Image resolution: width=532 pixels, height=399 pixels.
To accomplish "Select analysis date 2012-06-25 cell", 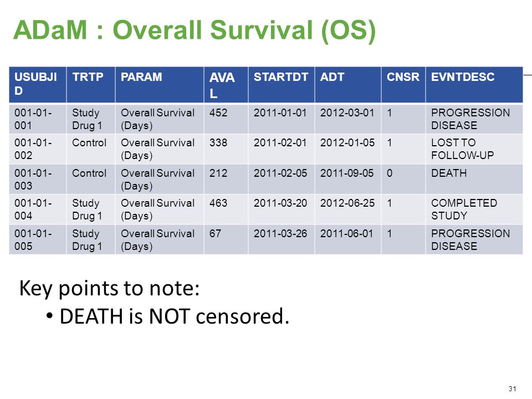I will [348, 209].
